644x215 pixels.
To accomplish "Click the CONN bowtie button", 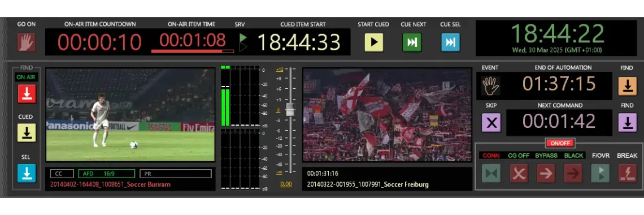I will click(491, 173).
